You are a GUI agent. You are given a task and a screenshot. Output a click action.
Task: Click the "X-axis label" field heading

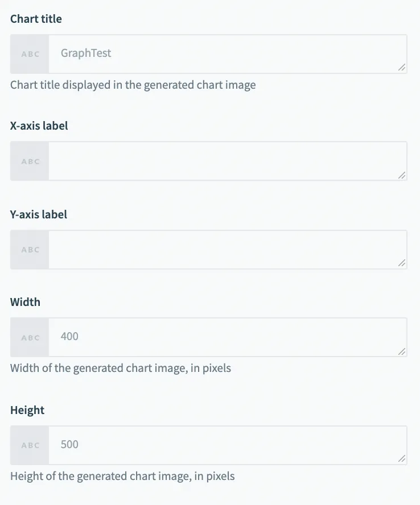tap(39, 126)
